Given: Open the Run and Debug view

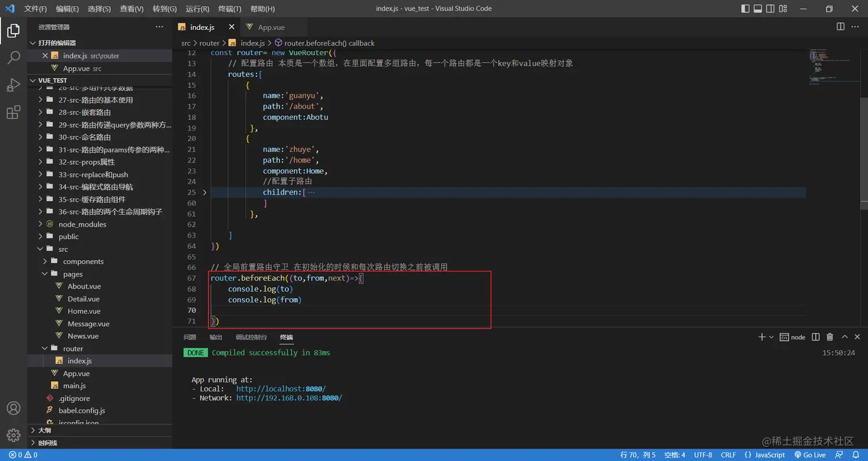Looking at the screenshot, I should [x=13, y=85].
